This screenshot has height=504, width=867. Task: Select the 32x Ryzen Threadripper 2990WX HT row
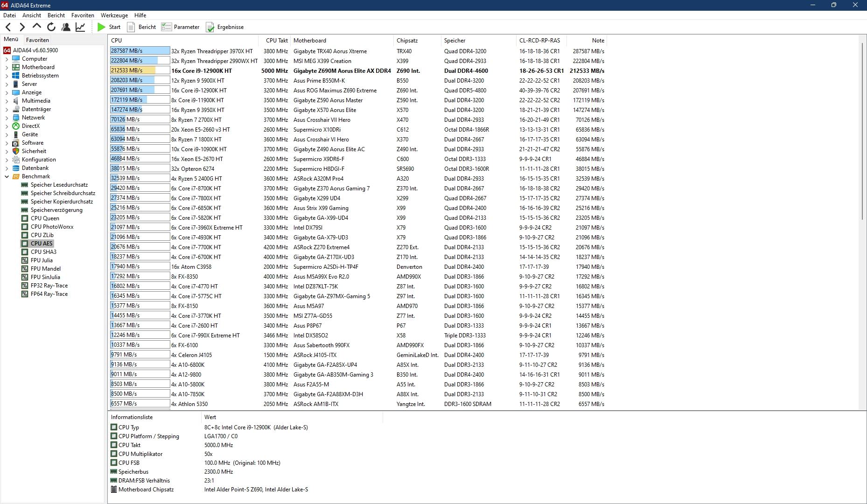[357, 61]
